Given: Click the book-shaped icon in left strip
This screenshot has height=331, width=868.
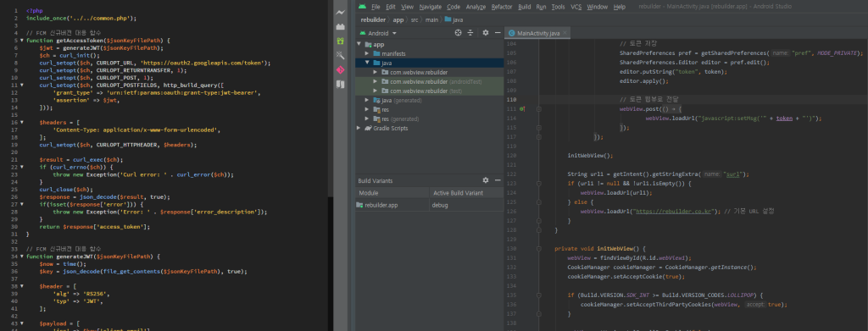Looking at the screenshot, I should (341, 85).
